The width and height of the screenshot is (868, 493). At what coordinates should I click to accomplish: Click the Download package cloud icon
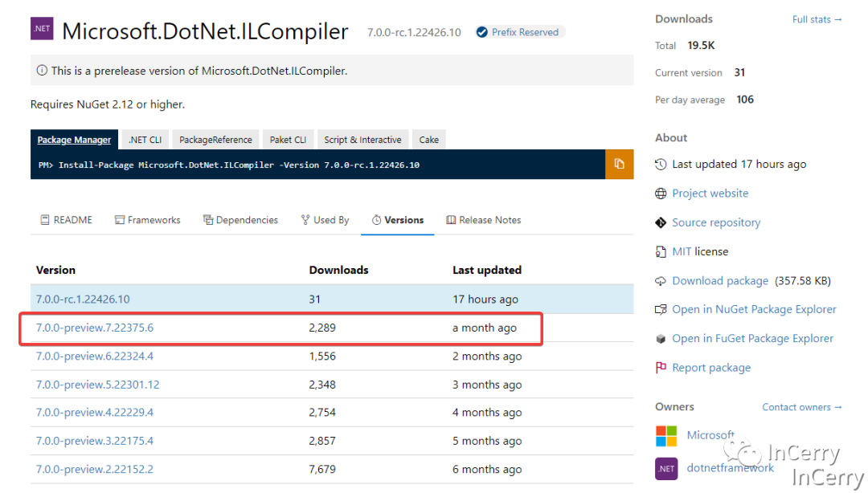(x=661, y=281)
